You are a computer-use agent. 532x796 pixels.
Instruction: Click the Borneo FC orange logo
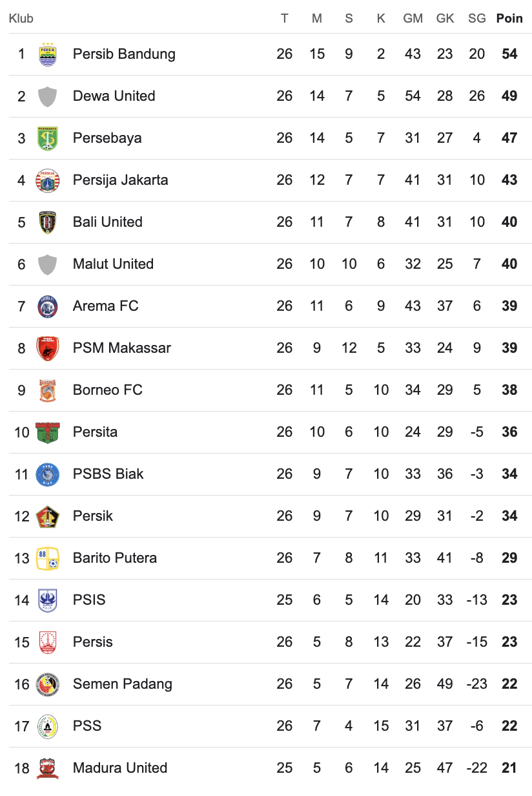[48, 390]
